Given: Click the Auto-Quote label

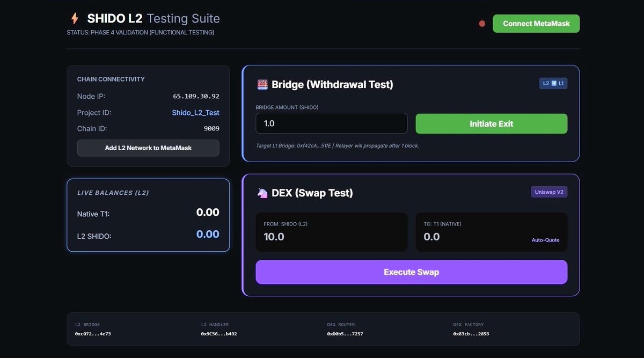Looking at the screenshot, I should coord(545,240).
